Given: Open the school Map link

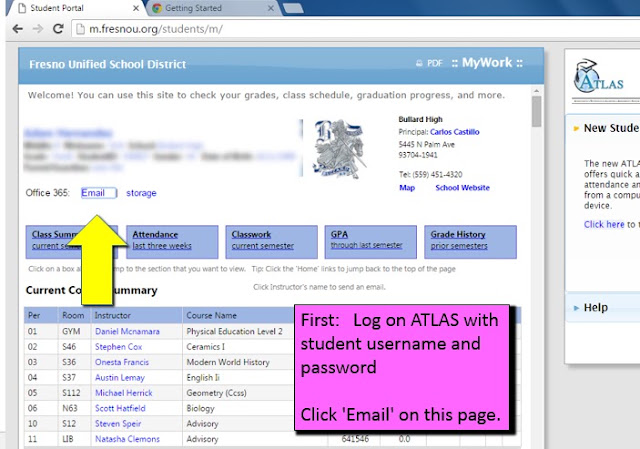Looking at the screenshot, I should [407, 188].
